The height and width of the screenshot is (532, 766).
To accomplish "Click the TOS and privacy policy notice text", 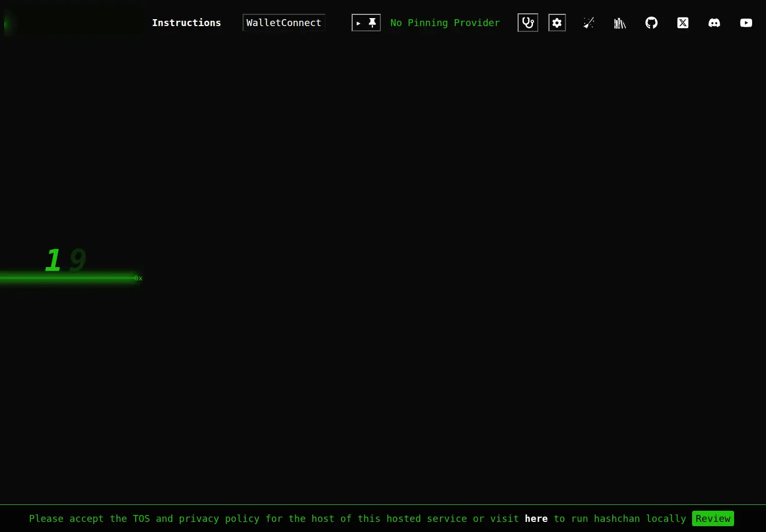I will point(357,519).
